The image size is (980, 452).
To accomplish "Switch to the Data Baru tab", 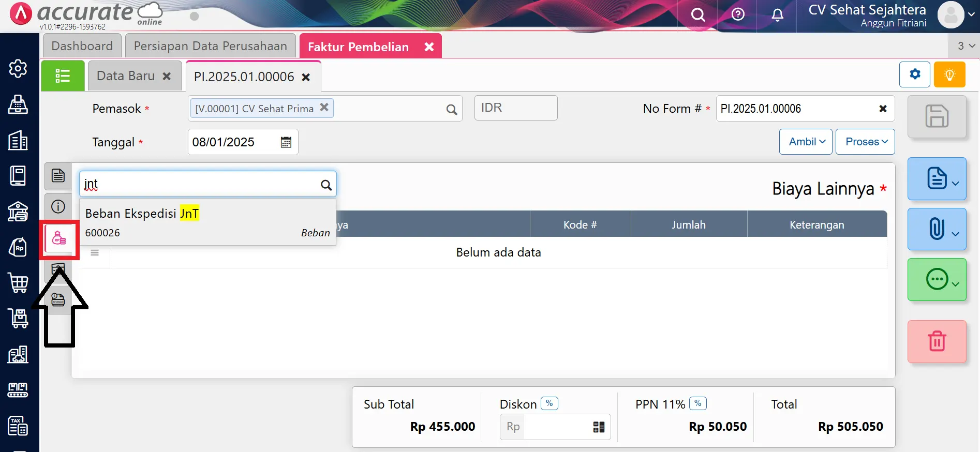I will 126,76.
